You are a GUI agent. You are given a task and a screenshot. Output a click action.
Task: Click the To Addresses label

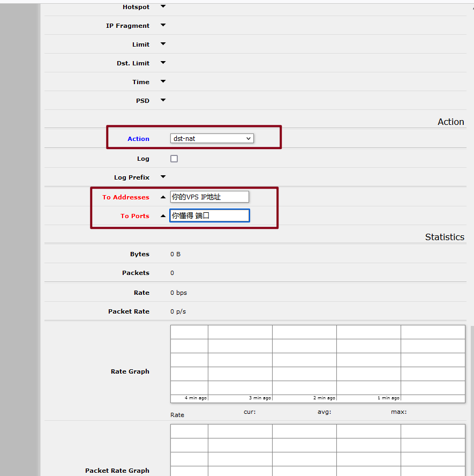point(126,197)
